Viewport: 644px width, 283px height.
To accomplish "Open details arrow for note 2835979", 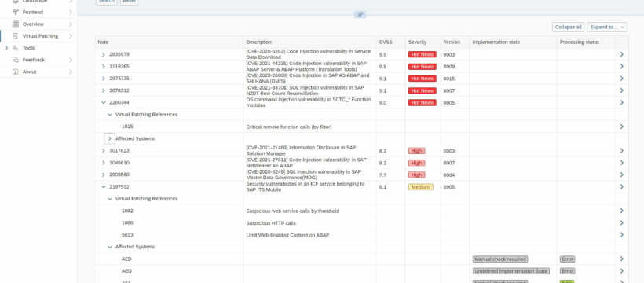I will (x=621, y=55).
